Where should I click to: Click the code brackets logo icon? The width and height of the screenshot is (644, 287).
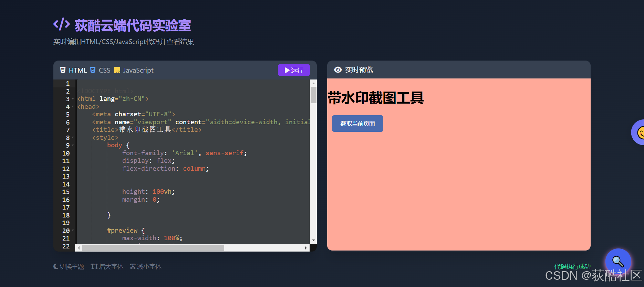coord(62,24)
